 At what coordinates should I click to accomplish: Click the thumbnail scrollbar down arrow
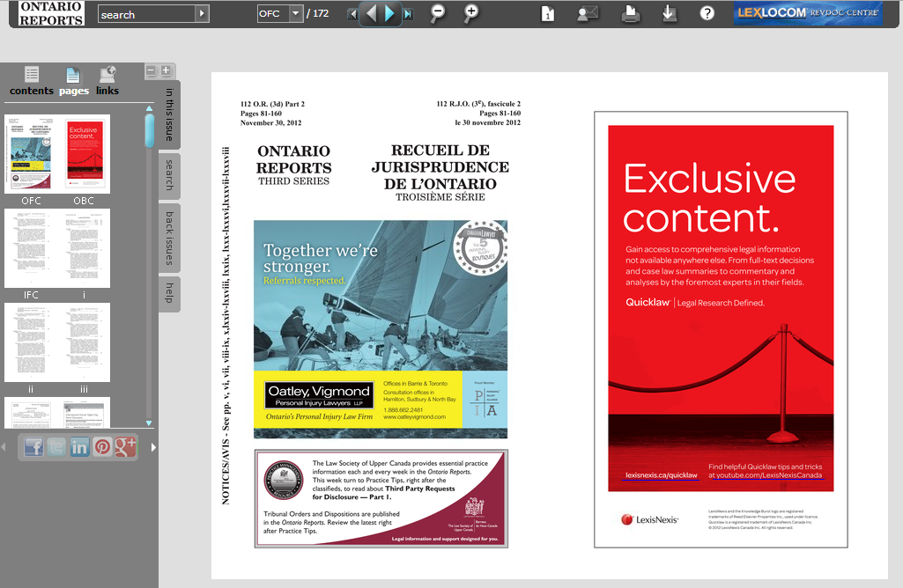coord(149,423)
